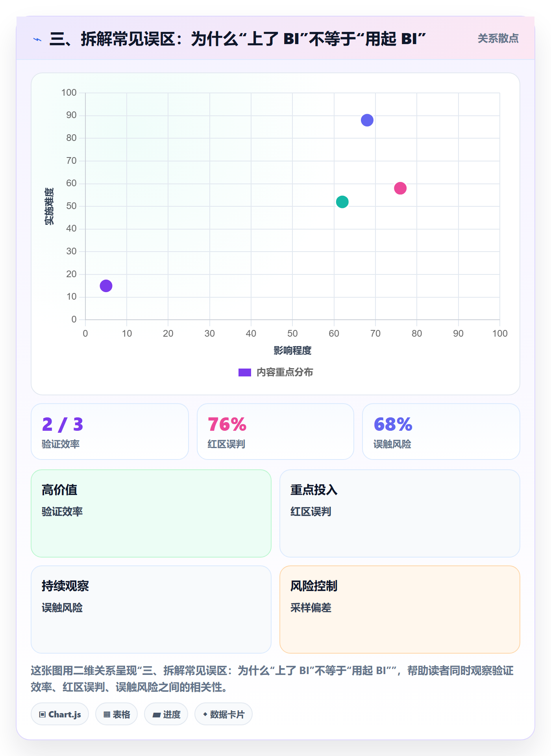This screenshot has width=551, height=756.
Task: Click the diamond icon in the 数据卡片 chip
Action: tap(205, 714)
